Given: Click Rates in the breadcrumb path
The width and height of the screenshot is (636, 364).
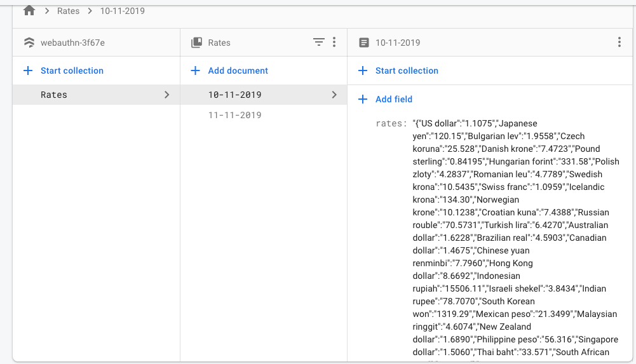Looking at the screenshot, I should click(68, 11).
